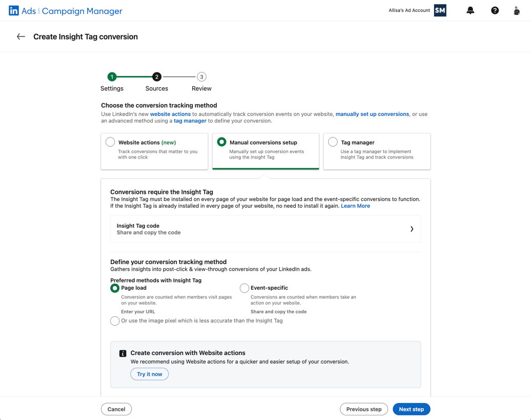Select Manual conversions setup radio option
The height and width of the screenshot is (420, 531).
(x=221, y=142)
